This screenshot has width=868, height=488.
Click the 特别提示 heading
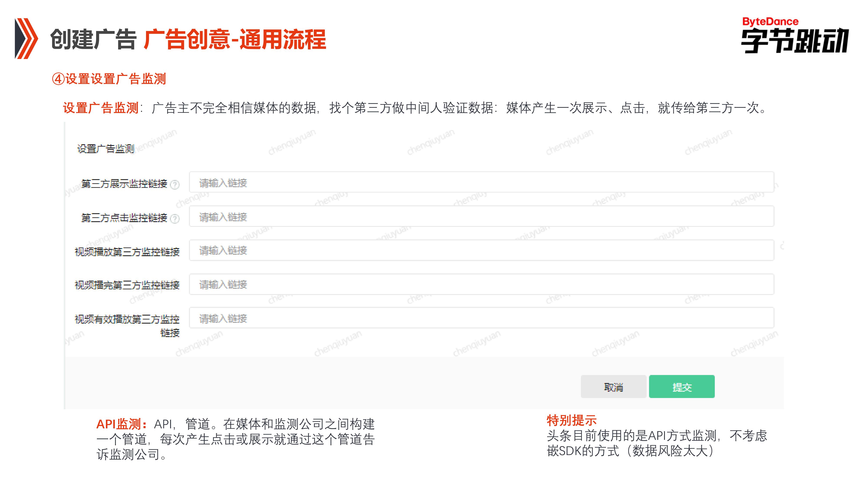[572, 420]
